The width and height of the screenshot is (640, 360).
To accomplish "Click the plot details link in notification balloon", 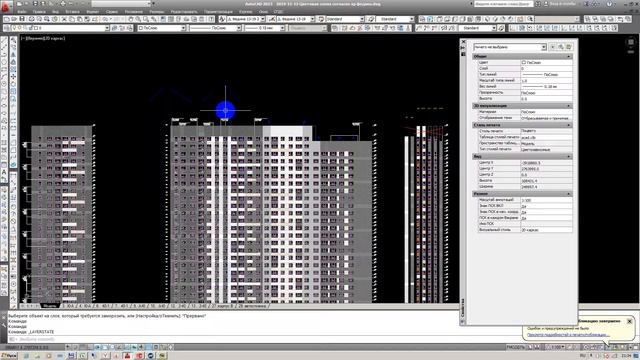I will (568, 335).
